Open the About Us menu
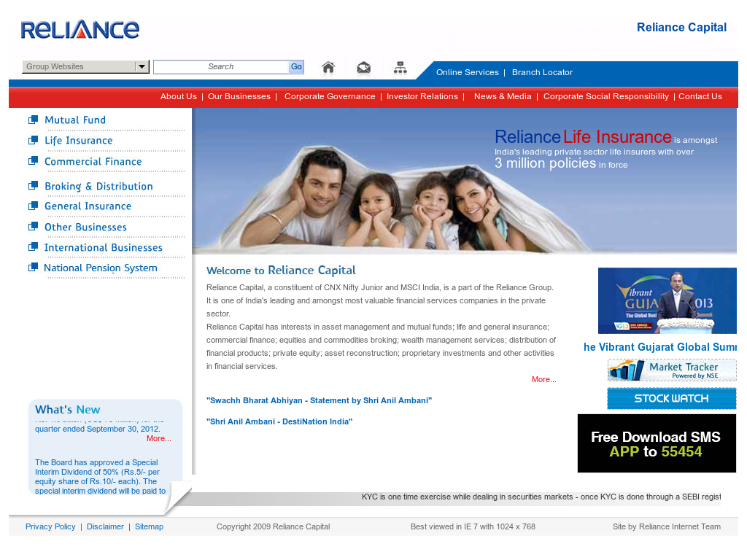 (178, 96)
